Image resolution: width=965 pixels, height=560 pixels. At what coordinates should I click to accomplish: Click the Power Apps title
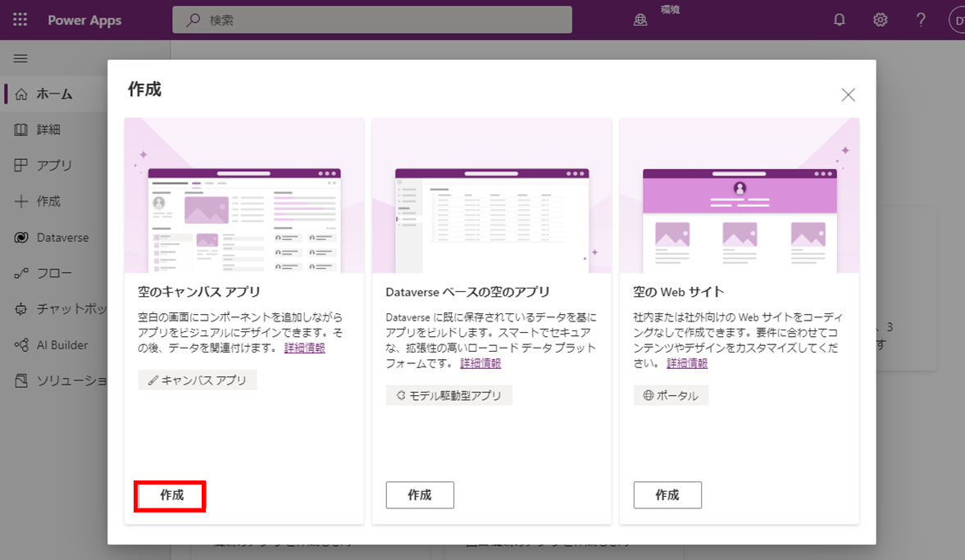pos(85,20)
